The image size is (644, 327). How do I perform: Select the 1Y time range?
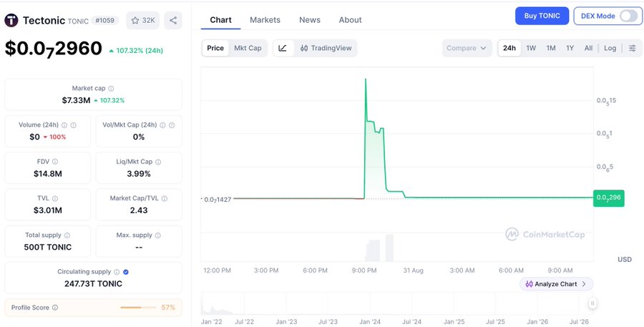click(570, 48)
